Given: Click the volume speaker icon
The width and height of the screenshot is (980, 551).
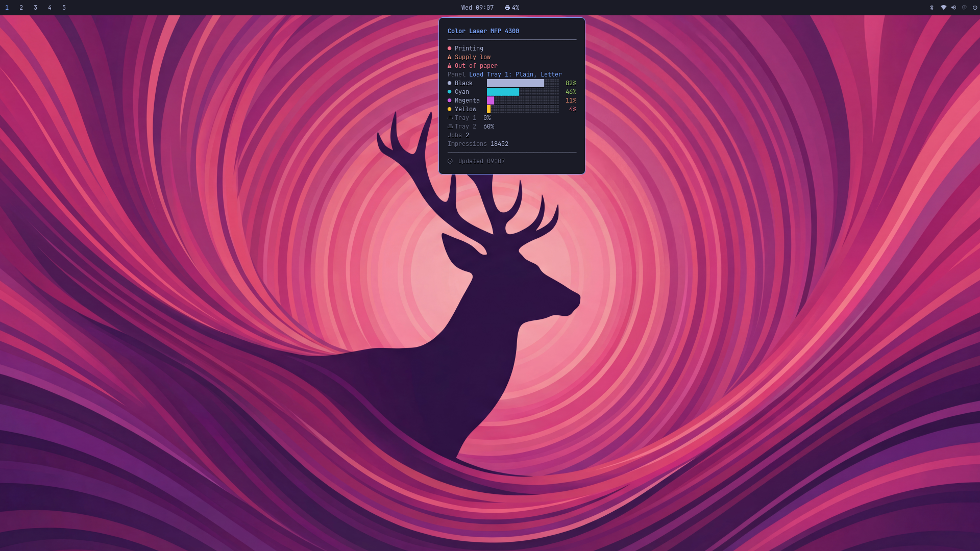Looking at the screenshot, I should click(953, 8).
